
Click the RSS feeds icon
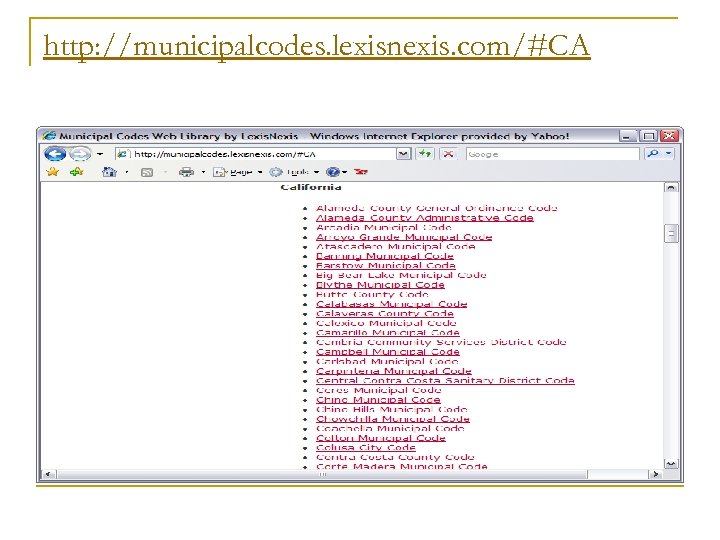click(x=147, y=172)
